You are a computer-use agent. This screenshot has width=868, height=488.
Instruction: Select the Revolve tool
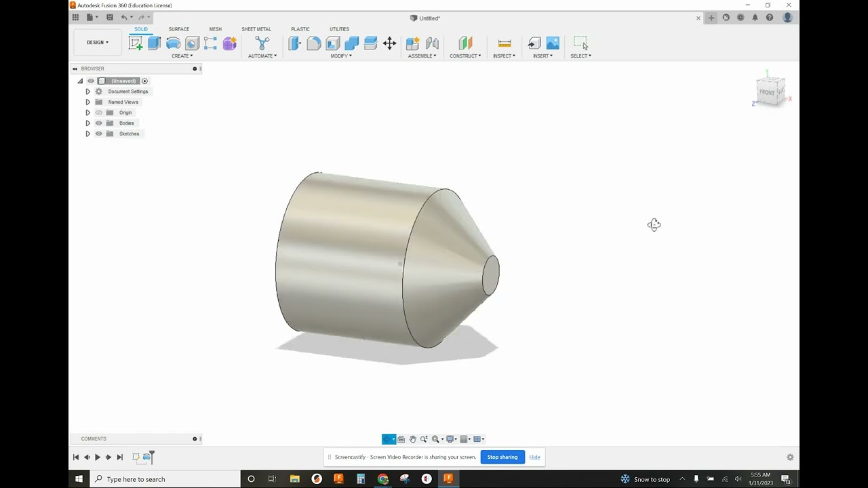(173, 43)
